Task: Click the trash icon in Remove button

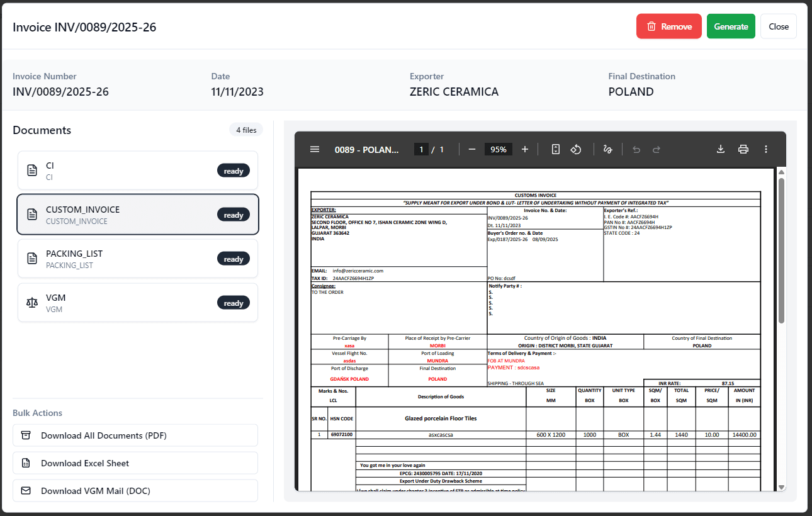Action: tap(651, 26)
